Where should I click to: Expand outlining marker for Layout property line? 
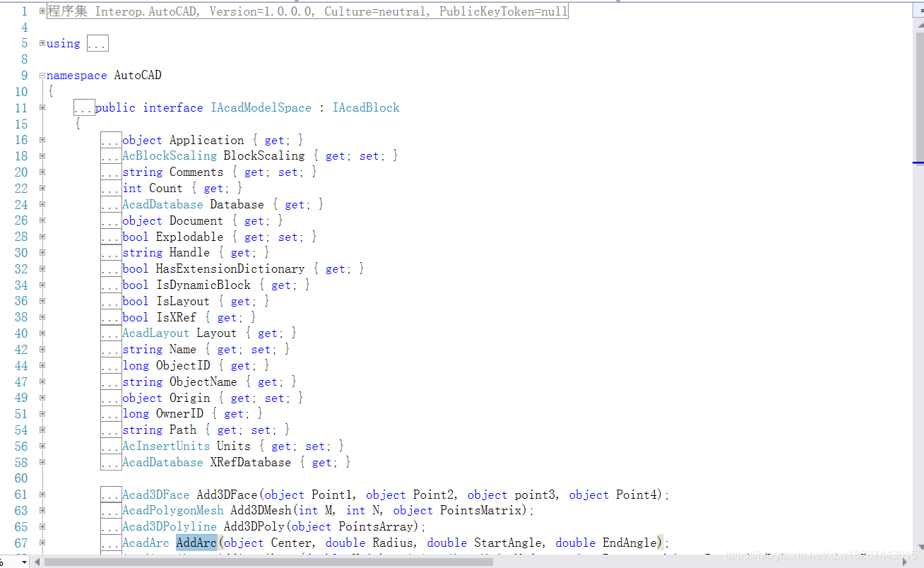(x=42, y=333)
